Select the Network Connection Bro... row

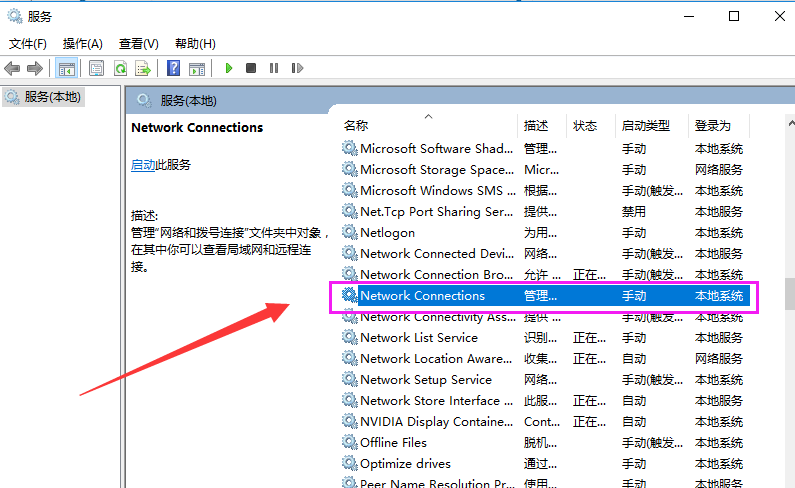point(545,274)
